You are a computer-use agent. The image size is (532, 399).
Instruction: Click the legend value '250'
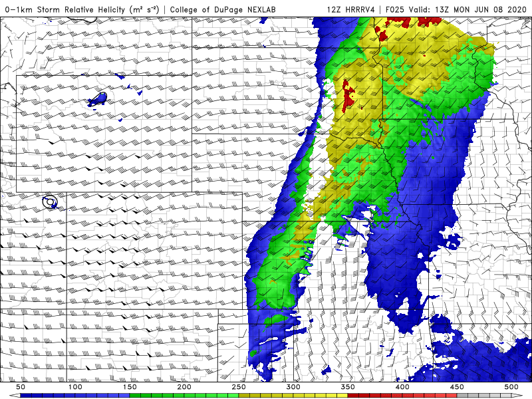[239, 387]
